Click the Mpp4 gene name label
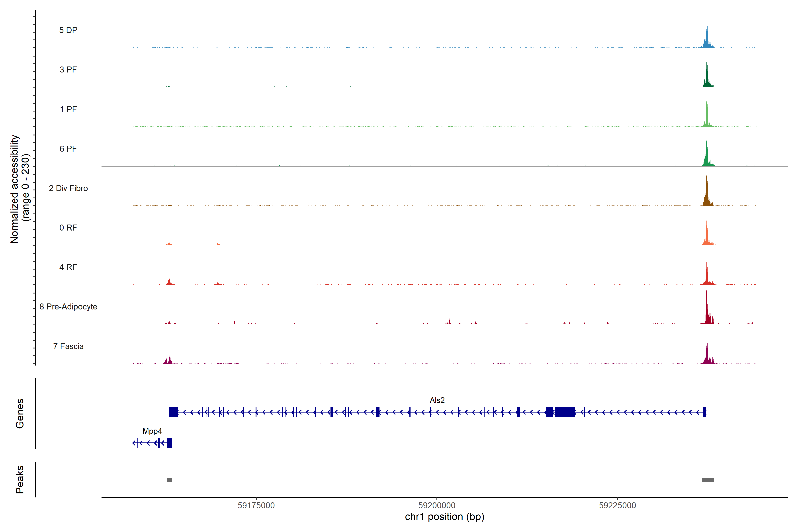The height and width of the screenshot is (532, 798). coord(152,431)
